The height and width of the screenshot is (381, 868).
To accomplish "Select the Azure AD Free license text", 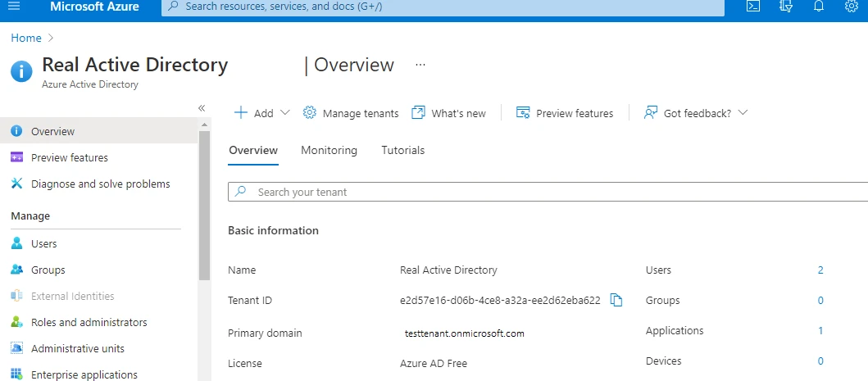I will point(434,363).
